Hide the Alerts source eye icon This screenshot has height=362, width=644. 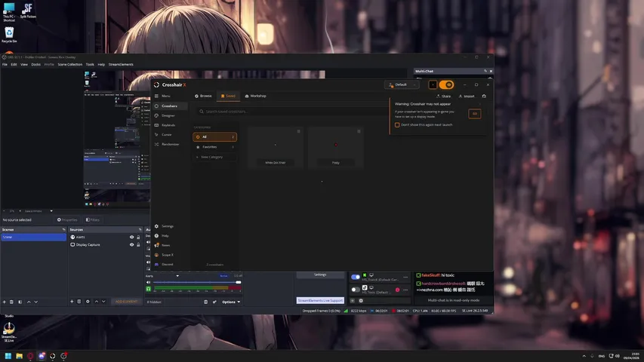click(132, 238)
